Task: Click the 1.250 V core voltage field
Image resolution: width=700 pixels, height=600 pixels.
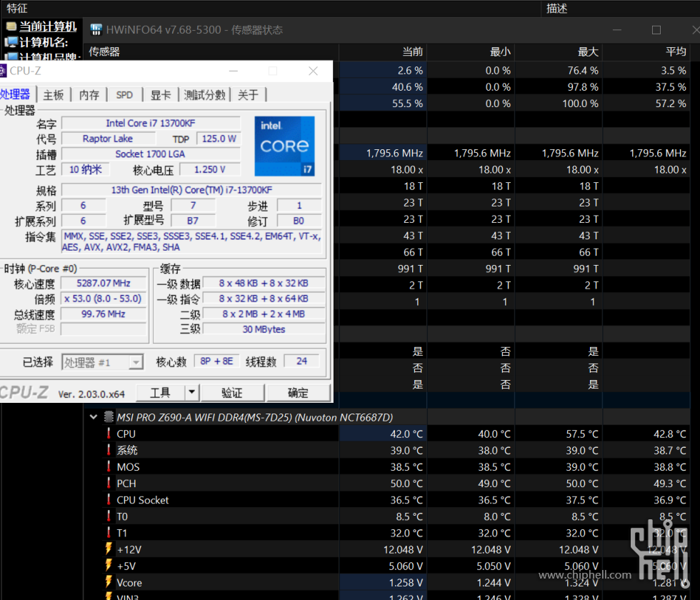Action: 210,170
